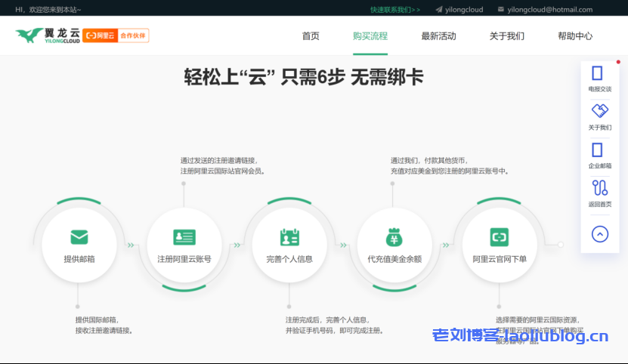Click the yilongcloud@hotmail.com email link
This screenshot has height=364, width=628.
pos(550,10)
